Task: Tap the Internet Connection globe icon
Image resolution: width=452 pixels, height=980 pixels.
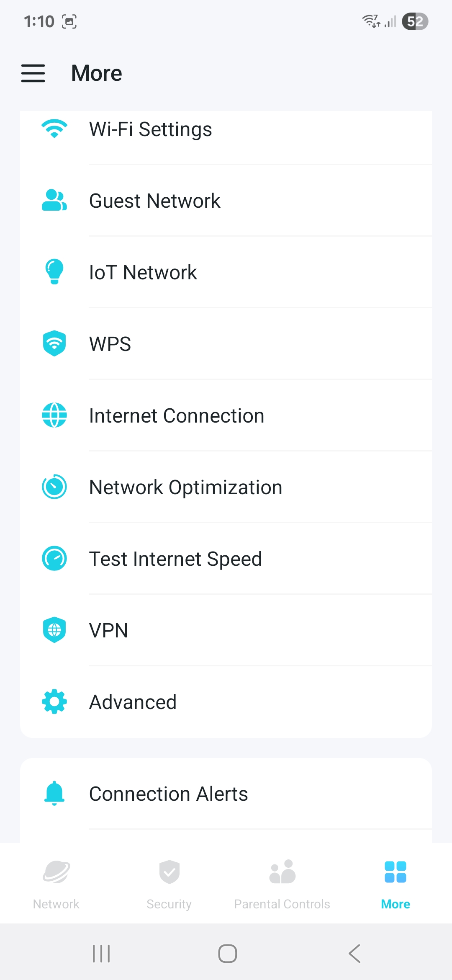Action: pos(54,415)
